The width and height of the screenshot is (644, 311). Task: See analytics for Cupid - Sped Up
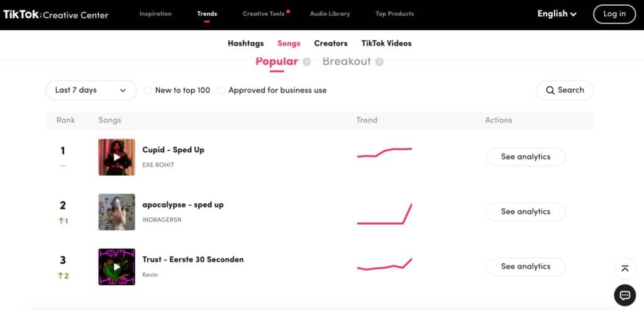(526, 157)
